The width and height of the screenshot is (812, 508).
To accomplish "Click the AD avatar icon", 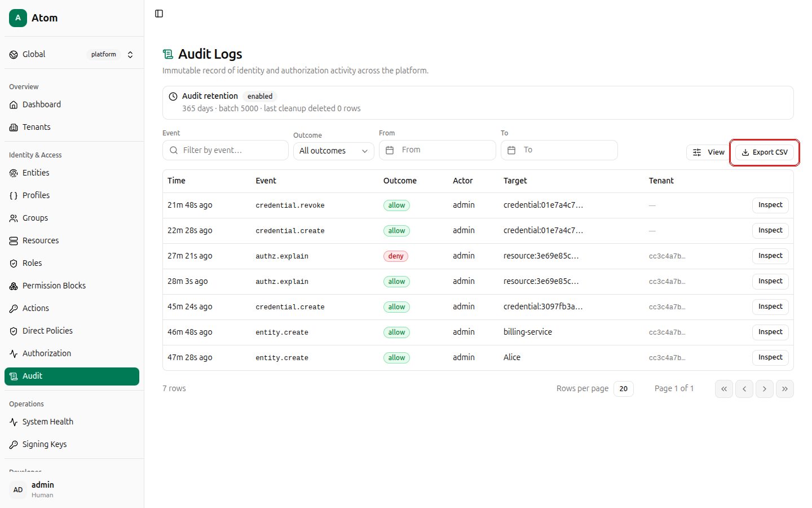I will coord(18,489).
